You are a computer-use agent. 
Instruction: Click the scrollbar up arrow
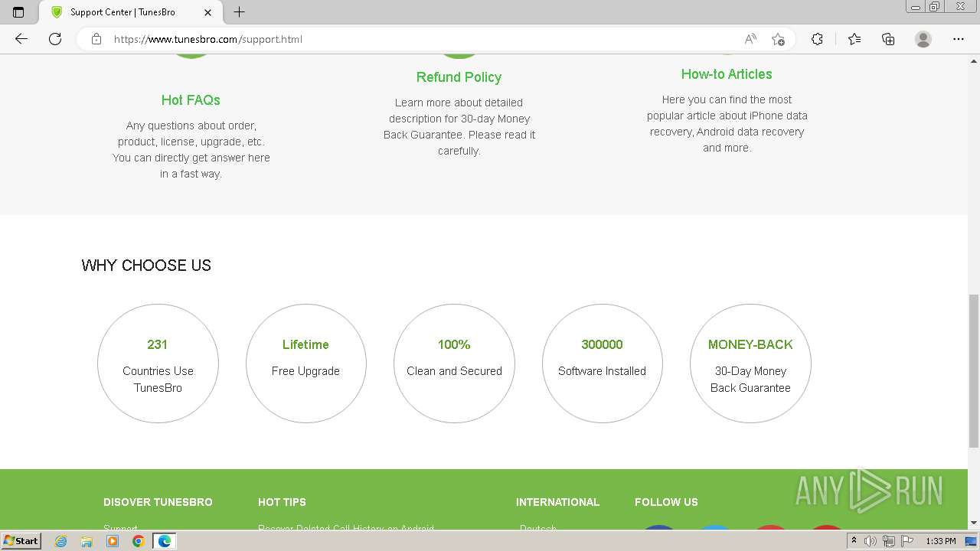click(974, 60)
